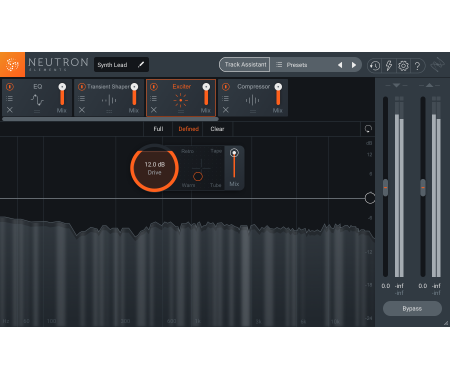Click the Transient Shaper waveform icon

(x=109, y=100)
